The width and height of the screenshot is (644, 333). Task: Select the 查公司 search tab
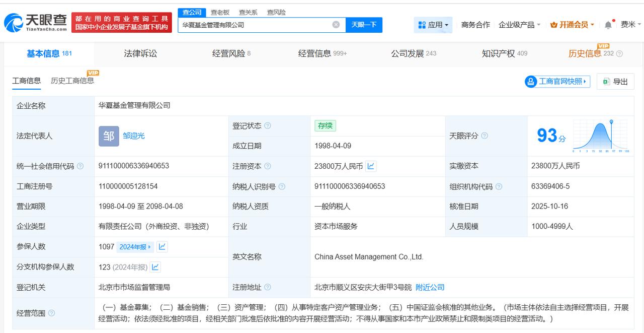(192, 12)
